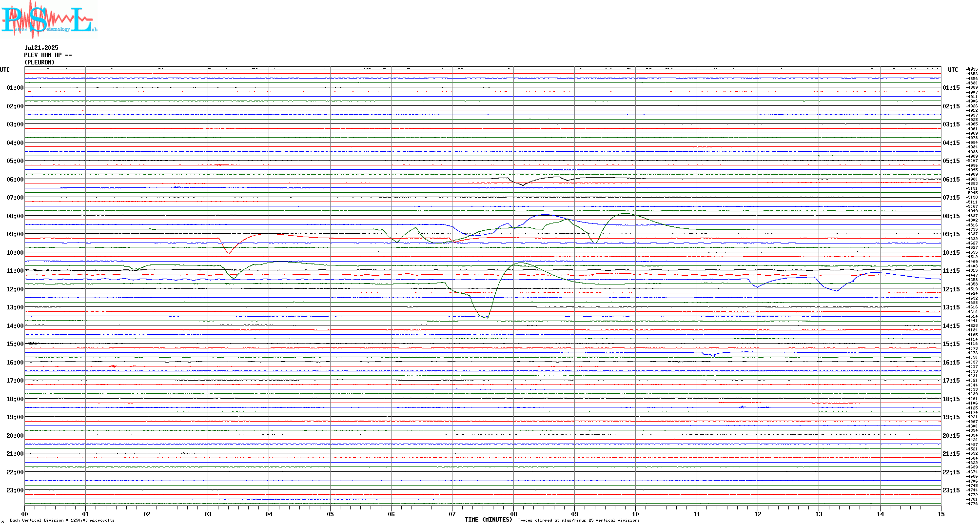980x527 pixels.
Task: Select the 01:00 hour label
Action: coord(15,88)
